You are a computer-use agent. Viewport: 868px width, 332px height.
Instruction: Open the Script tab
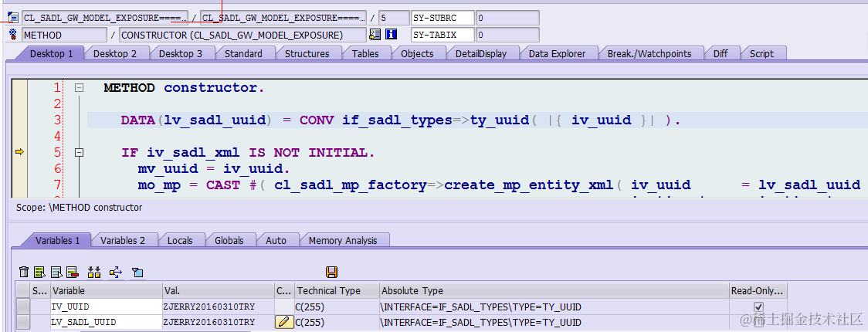click(761, 54)
